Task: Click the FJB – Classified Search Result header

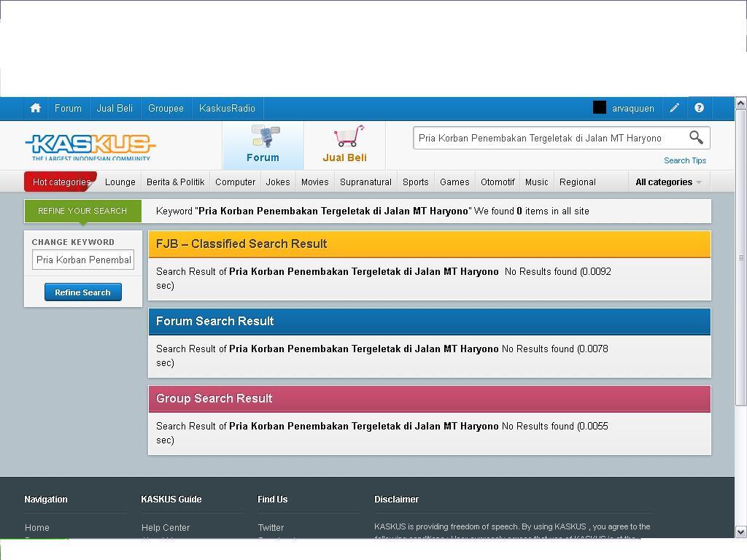Action: coord(430,244)
